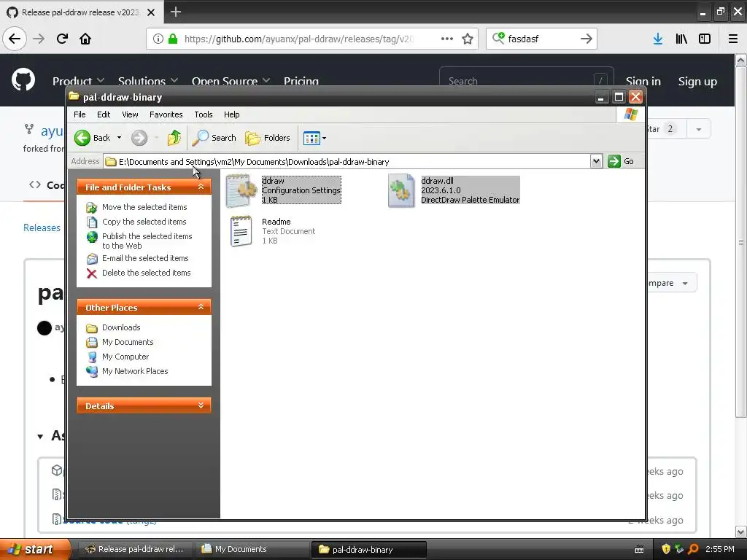The width and height of the screenshot is (747, 560).
Task: Select the ddraw.dll file icon
Action: click(x=401, y=190)
